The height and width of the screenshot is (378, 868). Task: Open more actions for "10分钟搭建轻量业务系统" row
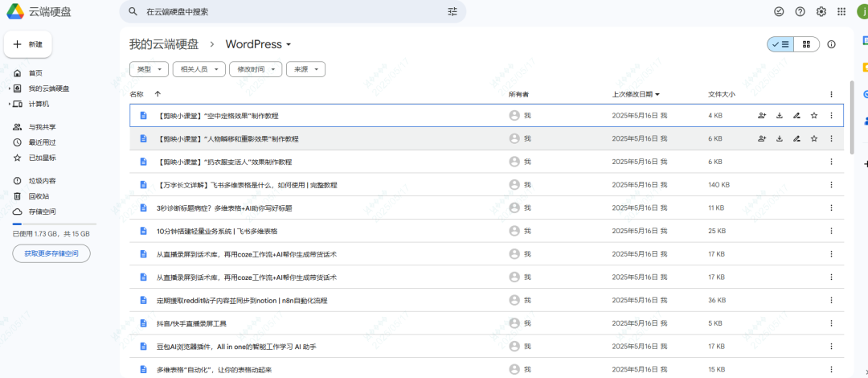pyautogui.click(x=831, y=231)
